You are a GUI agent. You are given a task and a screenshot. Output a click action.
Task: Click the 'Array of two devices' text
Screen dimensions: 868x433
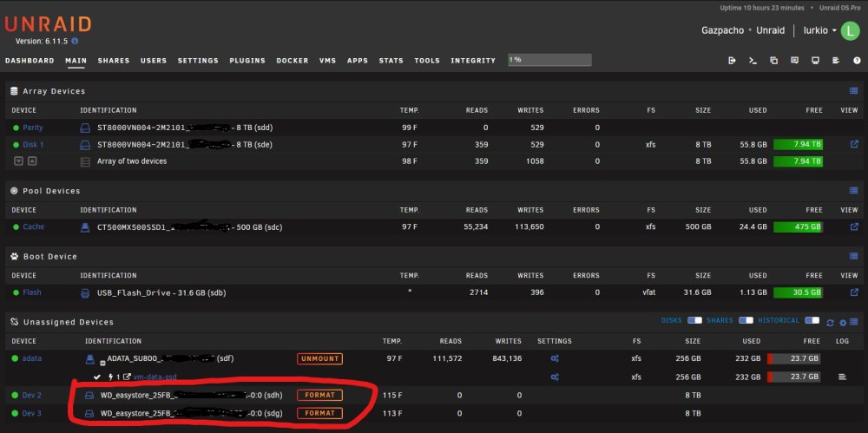132,161
